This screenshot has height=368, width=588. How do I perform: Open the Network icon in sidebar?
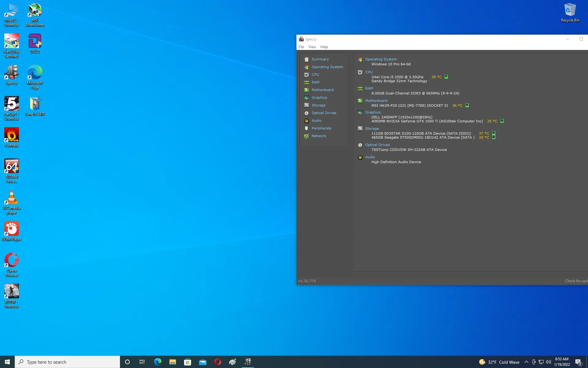coord(306,136)
